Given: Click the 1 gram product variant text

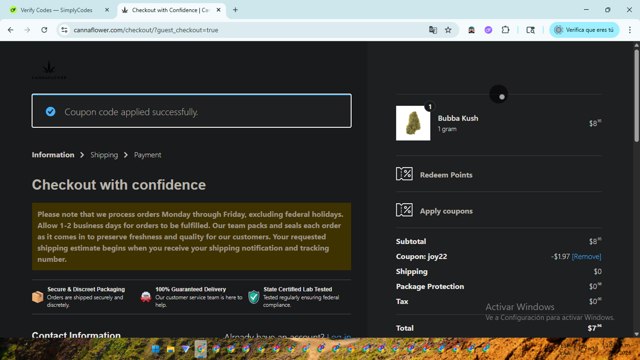Looking at the screenshot, I should (447, 129).
